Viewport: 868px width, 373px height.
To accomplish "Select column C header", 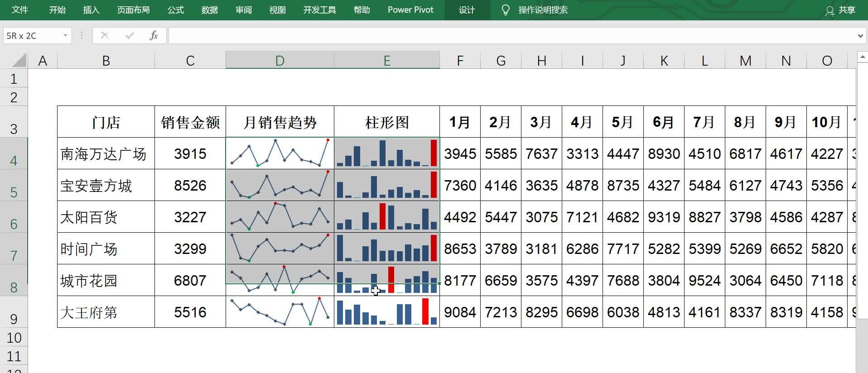I will tap(190, 60).
